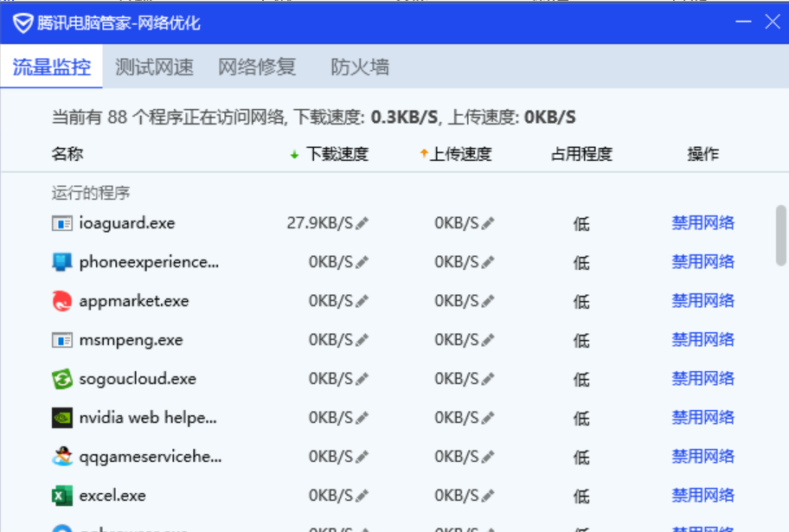This screenshot has height=532, width=789.
Task: Edit download speed limit for ioaguard.exe
Action: (x=362, y=223)
